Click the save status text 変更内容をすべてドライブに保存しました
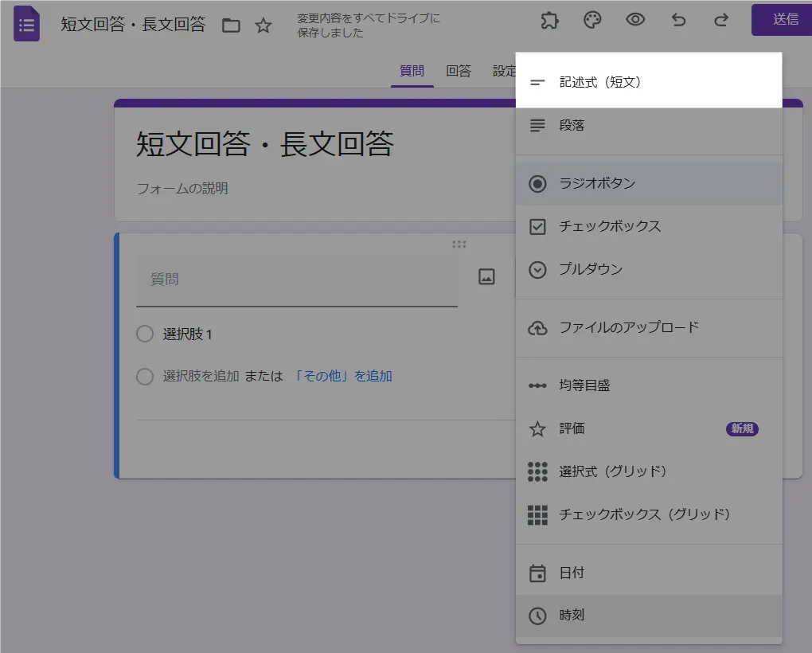The height and width of the screenshot is (653, 812). pos(369,25)
